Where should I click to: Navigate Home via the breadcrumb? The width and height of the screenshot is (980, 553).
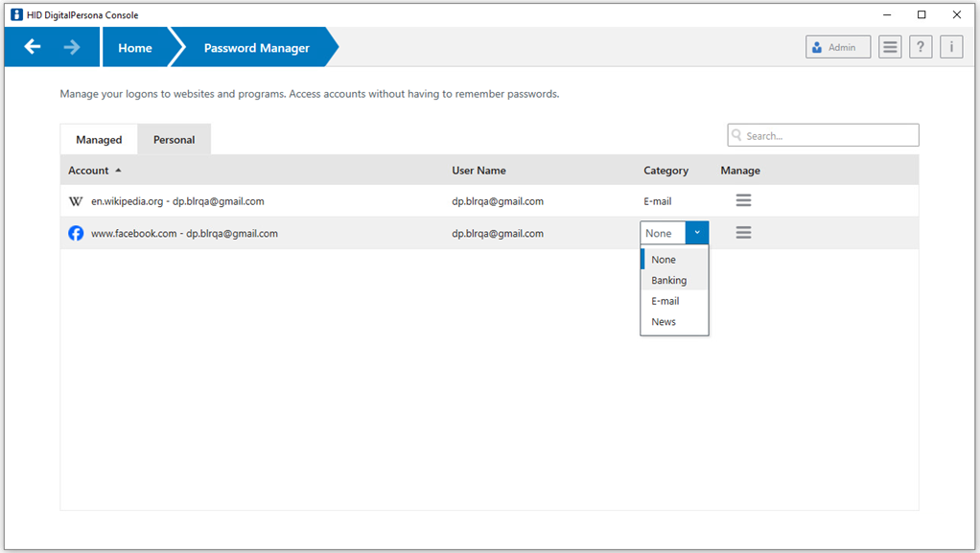coord(134,47)
